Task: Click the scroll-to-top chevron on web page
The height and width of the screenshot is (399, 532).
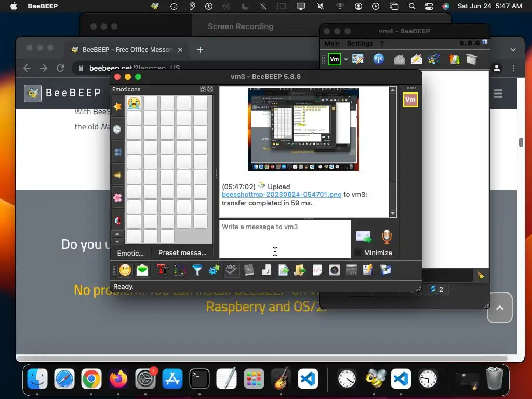Action: pyautogui.click(x=499, y=308)
